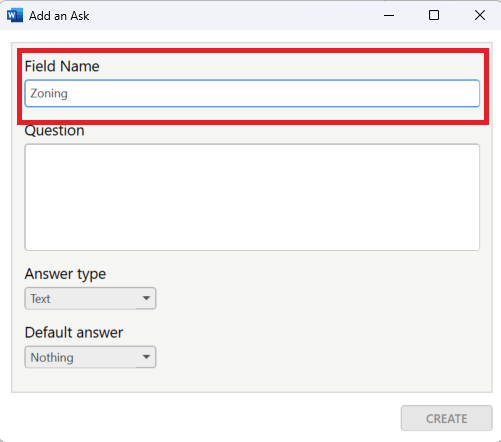501x442 pixels.
Task: Click the arrow beside Nothing
Action: pyautogui.click(x=146, y=357)
